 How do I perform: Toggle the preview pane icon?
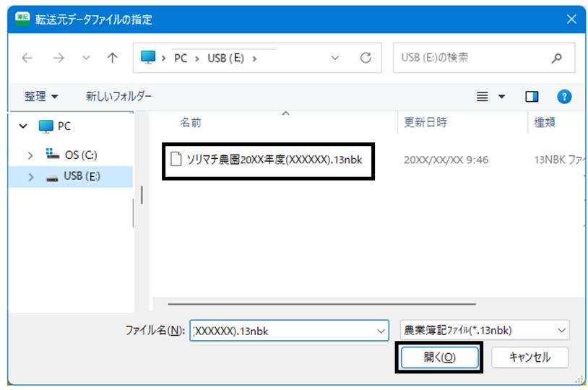[532, 97]
